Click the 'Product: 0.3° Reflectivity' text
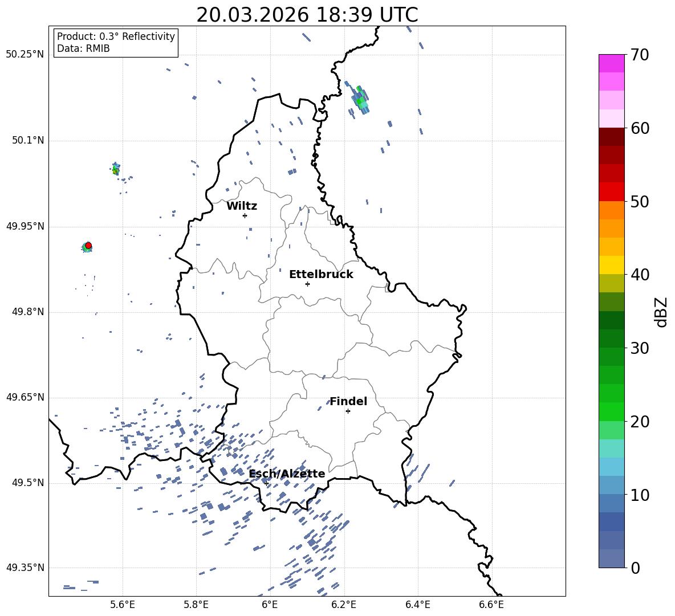The height and width of the screenshot is (616, 675). point(116,36)
